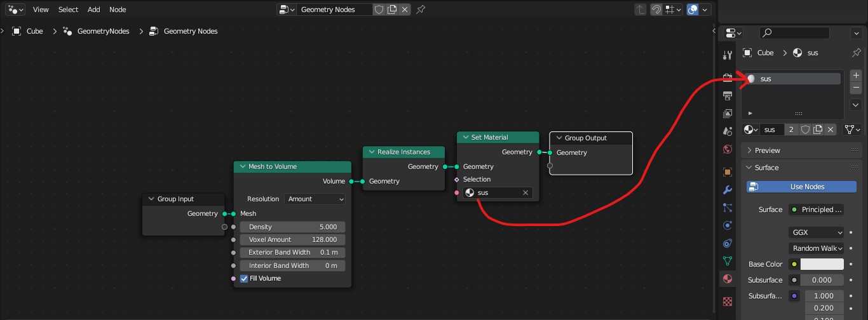Open the Particle properties tab
868x320 pixels.
728,208
